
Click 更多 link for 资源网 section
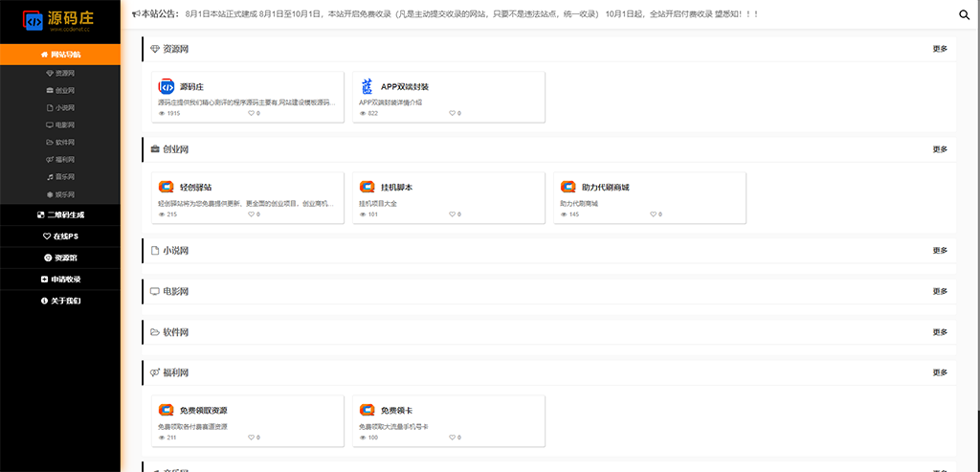coord(940,49)
